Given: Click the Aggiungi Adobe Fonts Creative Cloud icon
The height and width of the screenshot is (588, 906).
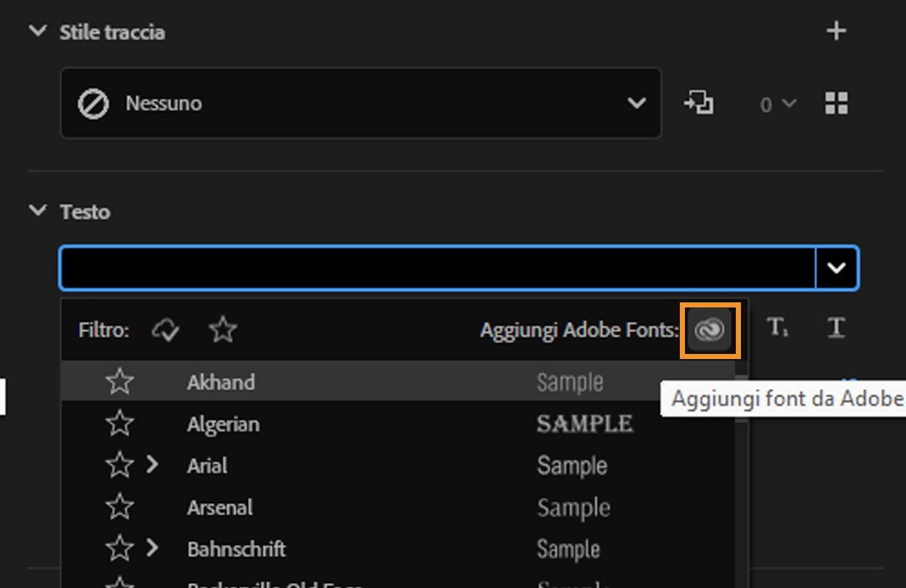Looking at the screenshot, I should click(x=710, y=331).
